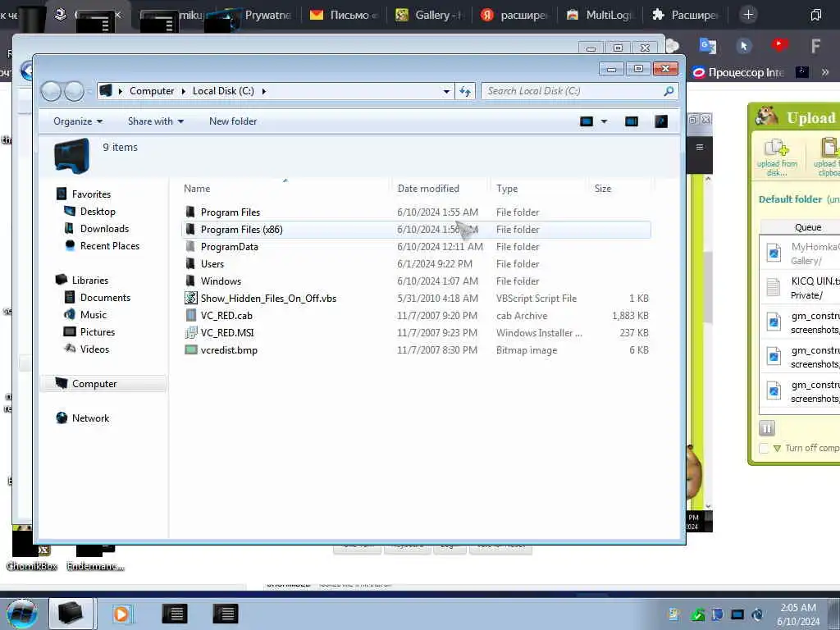Viewport: 840px width, 630px height.
Task: Click the refresh button beside address bar
Action: 465,92
